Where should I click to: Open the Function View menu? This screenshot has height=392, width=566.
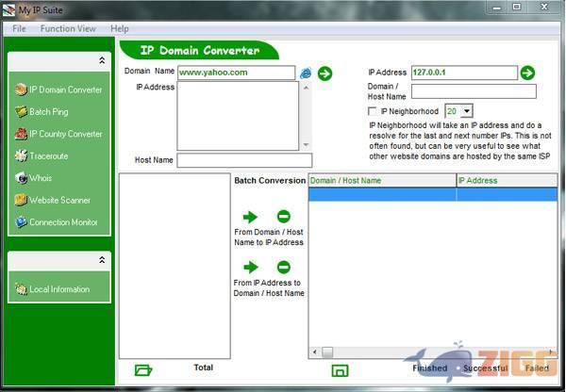pyautogui.click(x=68, y=28)
